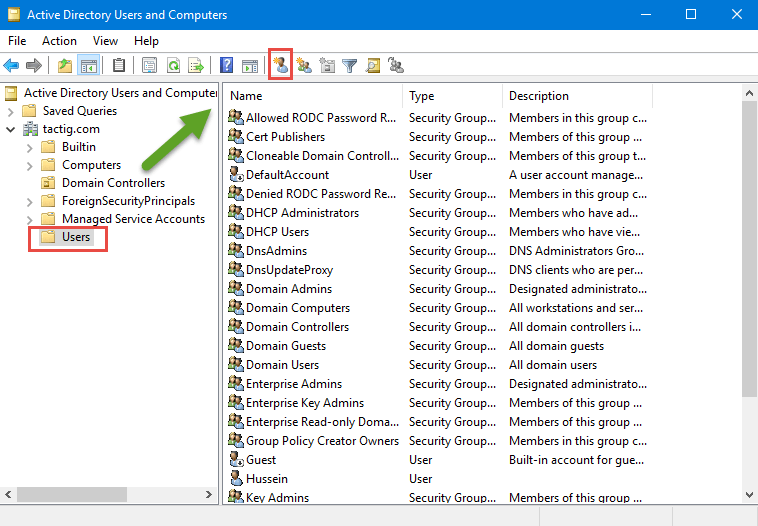The image size is (758, 526).
Task: Expand the Computers container
Action: pyautogui.click(x=29, y=166)
